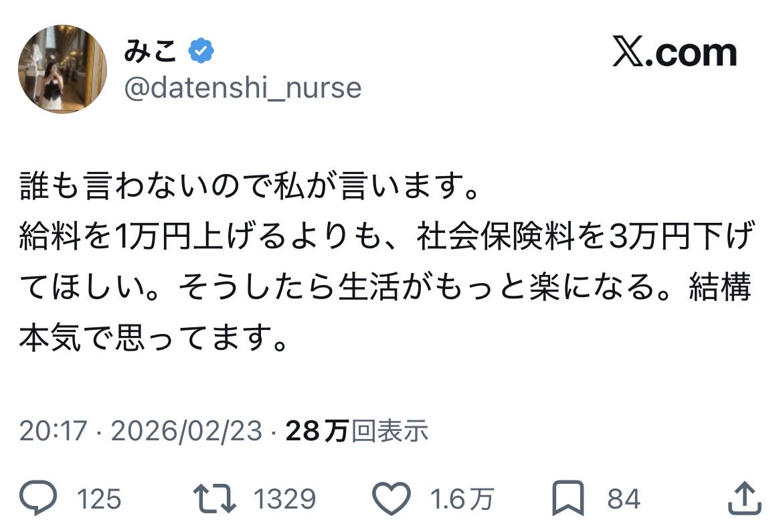783x532 pixels.
Task: Click the 84 bookmarks count
Action: coord(624,499)
